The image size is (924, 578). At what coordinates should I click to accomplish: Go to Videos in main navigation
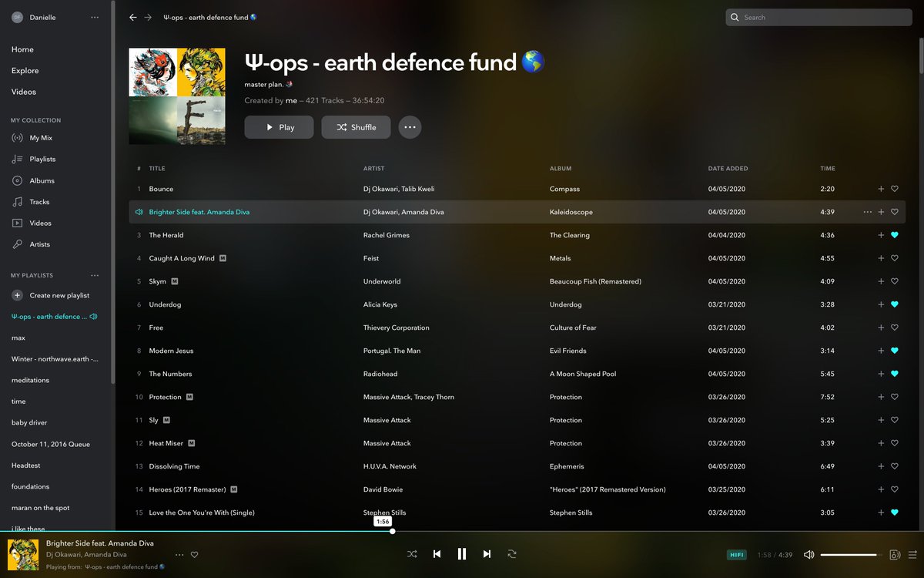[x=24, y=92]
